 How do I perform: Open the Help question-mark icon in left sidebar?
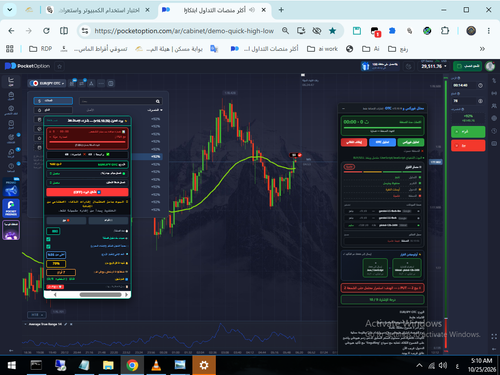pyautogui.click(x=11, y=167)
